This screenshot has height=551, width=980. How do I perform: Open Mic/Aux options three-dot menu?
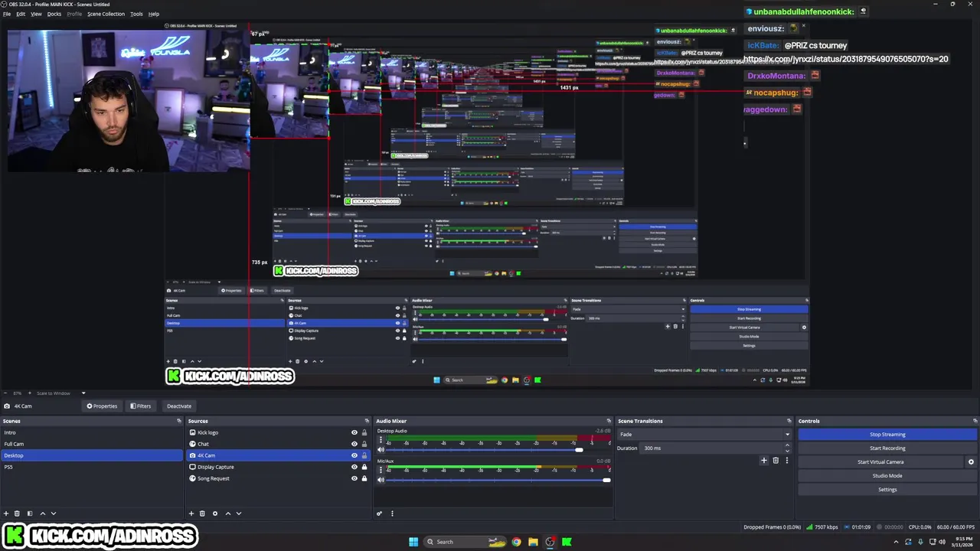[381, 470]
